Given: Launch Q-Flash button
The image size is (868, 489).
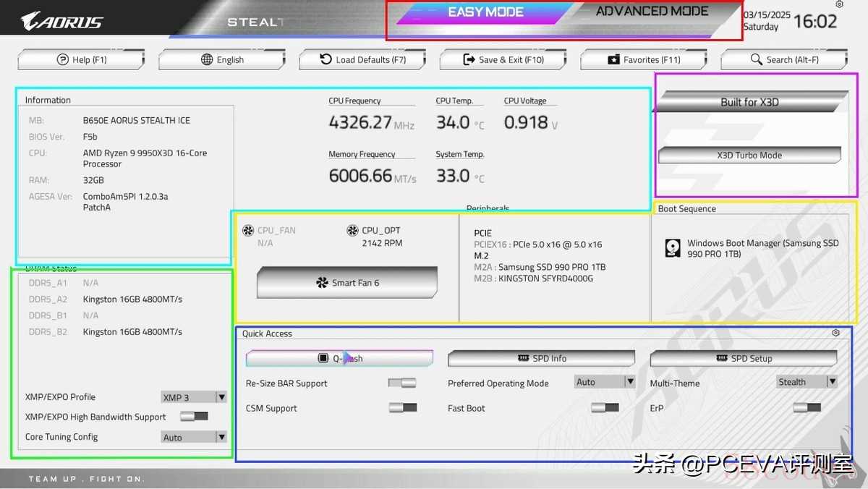Looking at the screenshot, I should [x=339, y=358].
